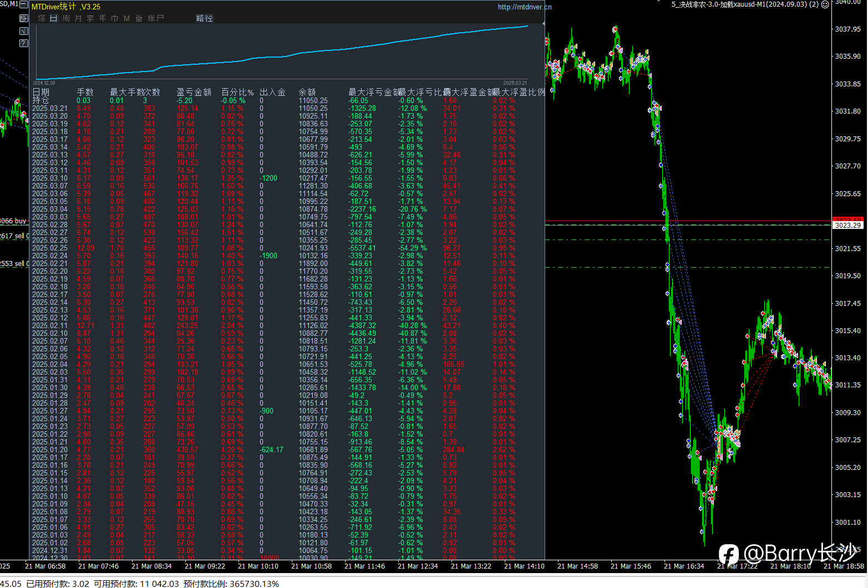Click the 21 Mar 10:10 time label

pyautogui.click(x=258, y=566)
